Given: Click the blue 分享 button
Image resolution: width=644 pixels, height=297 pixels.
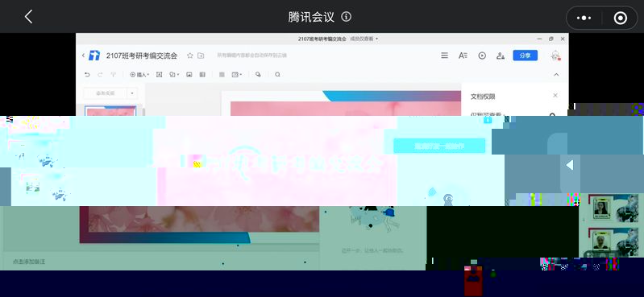Looking at the screenshot, I should pos(525,56).
